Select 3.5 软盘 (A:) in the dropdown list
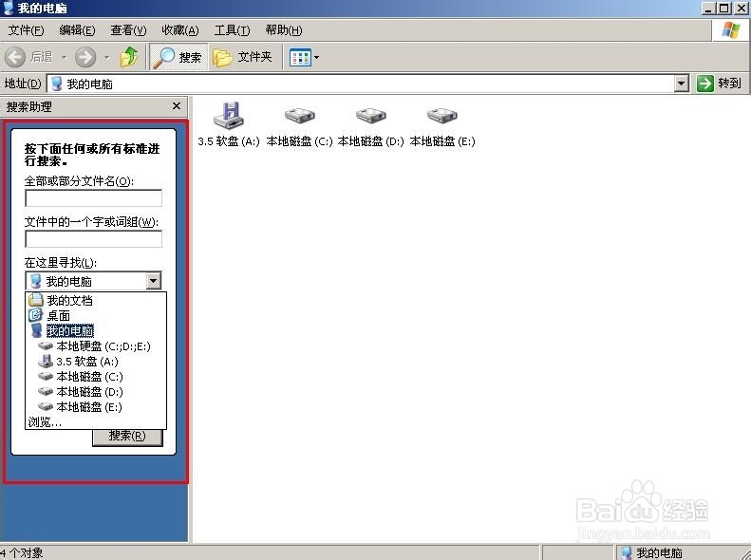 coord(96,362)
